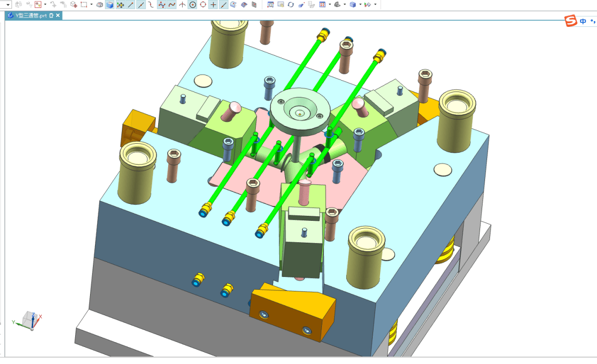Toggle the arc center snap point

[x=193, y=4]
